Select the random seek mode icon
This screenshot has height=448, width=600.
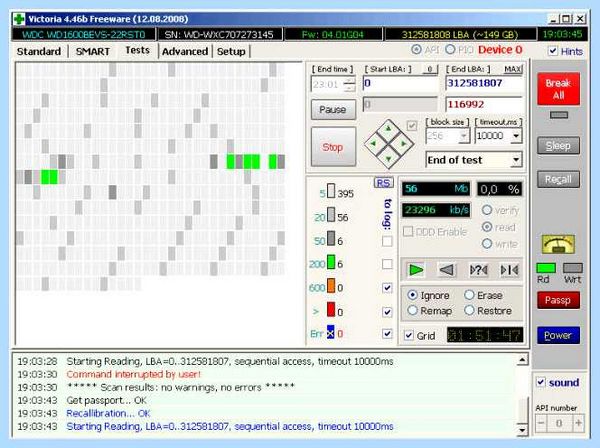(x=478, y=270)
